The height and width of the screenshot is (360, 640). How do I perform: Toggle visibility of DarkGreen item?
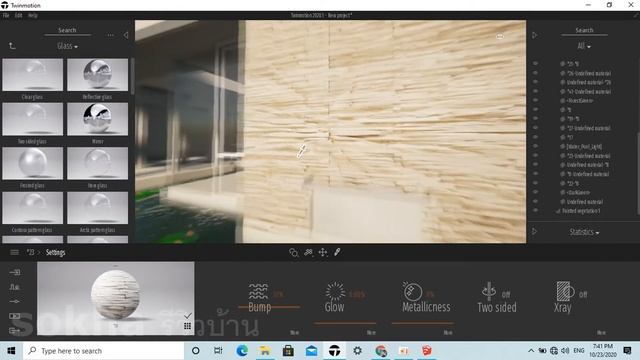click(x=536, y=192)
